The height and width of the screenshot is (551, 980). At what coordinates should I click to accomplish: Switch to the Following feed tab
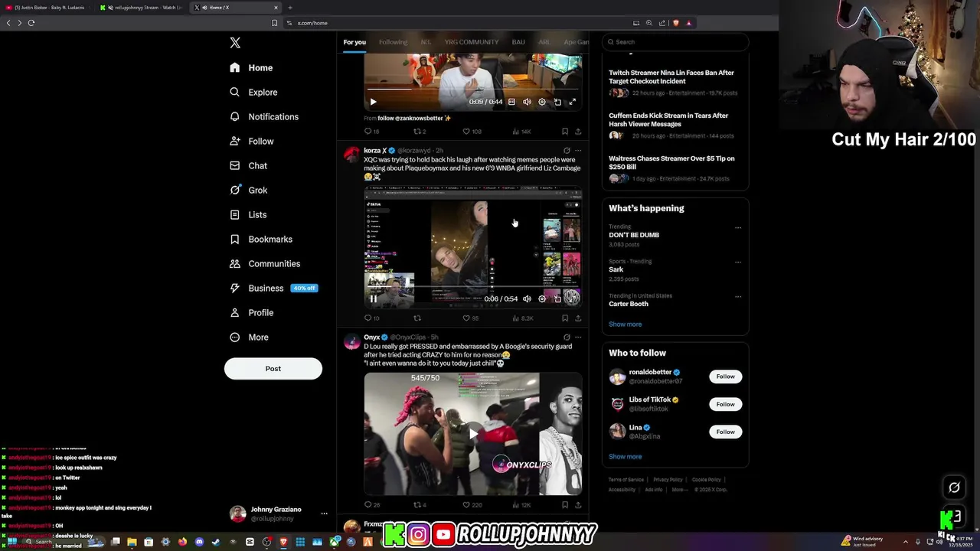[x=393, y=42]
